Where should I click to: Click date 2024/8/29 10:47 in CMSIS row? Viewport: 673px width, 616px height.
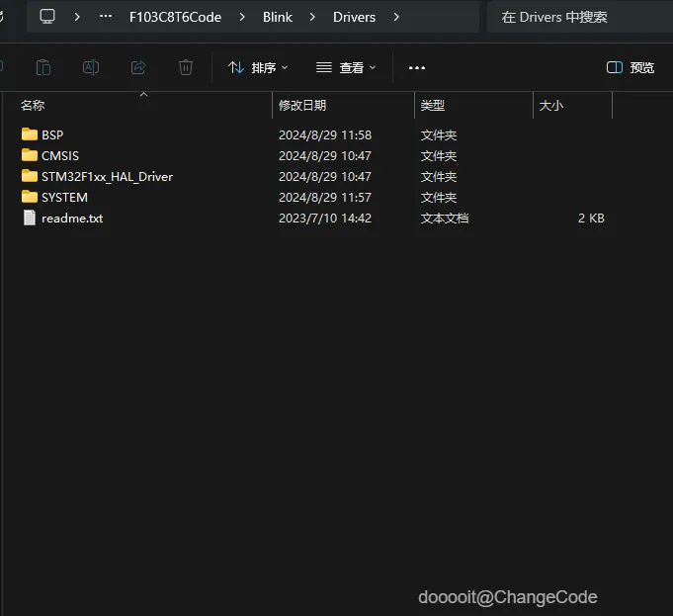point(325,155)
